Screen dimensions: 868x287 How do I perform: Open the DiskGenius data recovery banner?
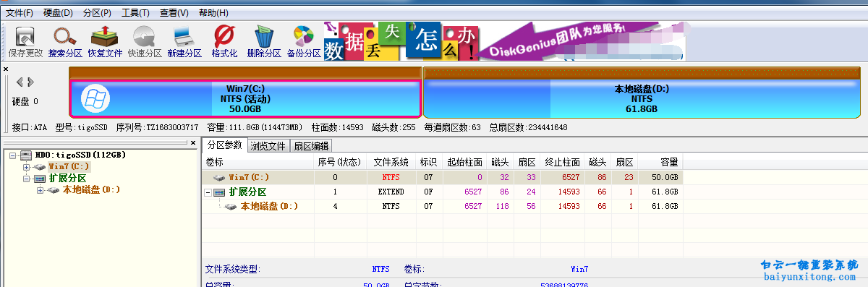coord(505,41)
